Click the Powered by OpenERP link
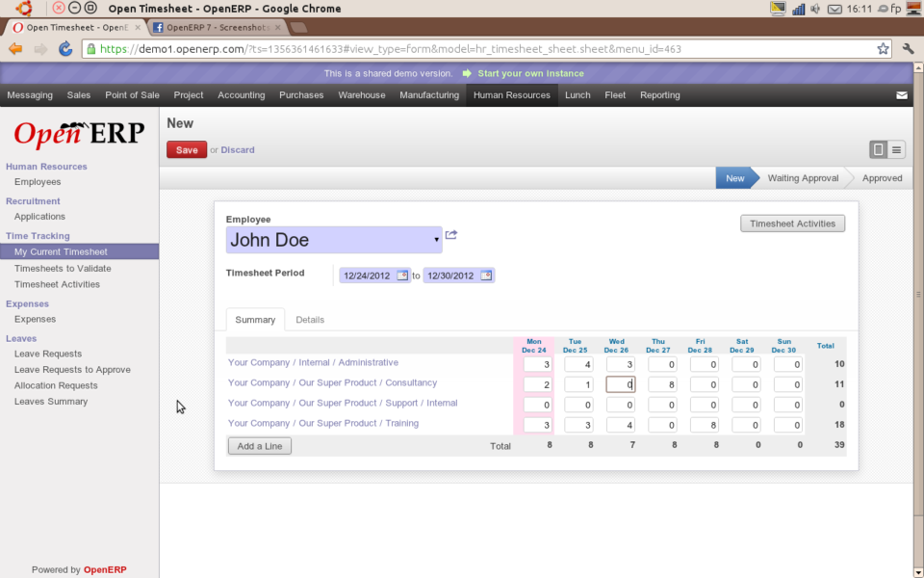The height and width of the screenshot is (578, 924). tap(79, 569)
